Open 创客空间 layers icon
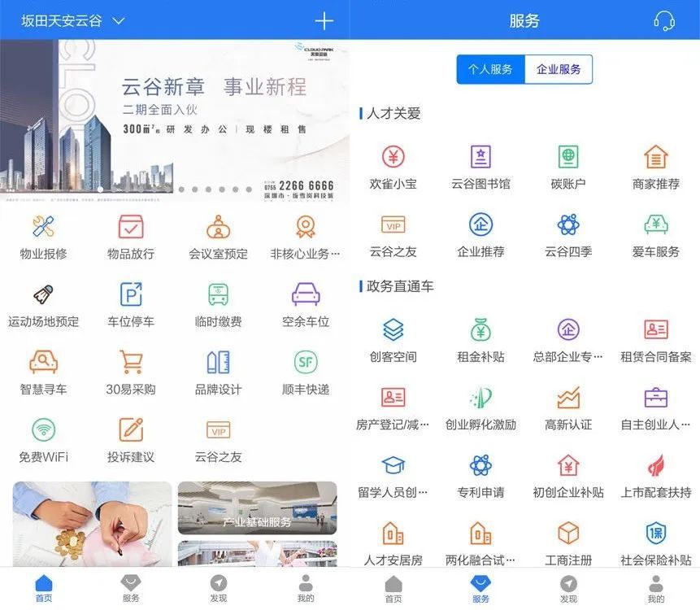The image size is (700, 610). point(393,329)
